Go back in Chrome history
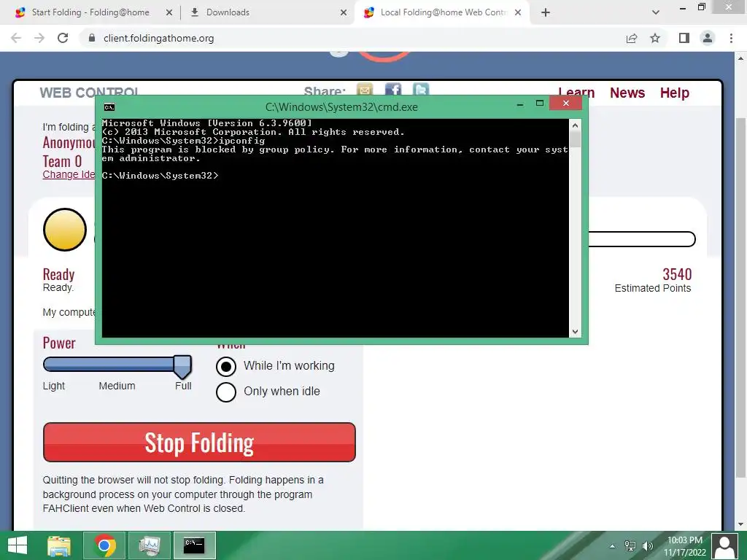 coord(16,38)
